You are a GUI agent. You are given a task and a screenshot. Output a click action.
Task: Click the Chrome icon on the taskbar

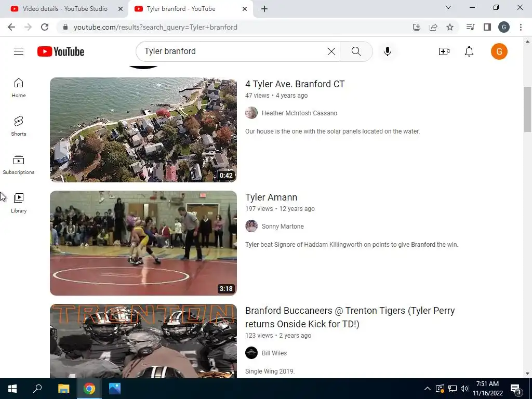tap(89, 389)
